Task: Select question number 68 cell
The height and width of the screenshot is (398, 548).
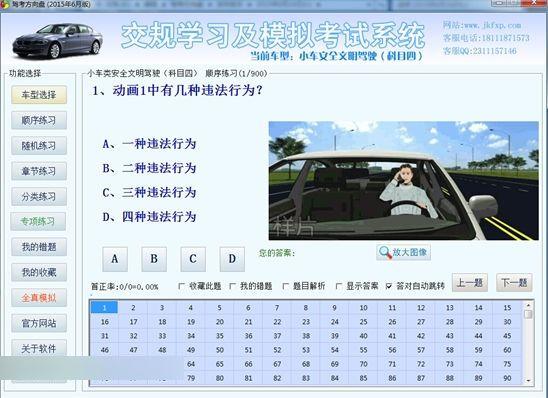Action: [x=306, y=364]
